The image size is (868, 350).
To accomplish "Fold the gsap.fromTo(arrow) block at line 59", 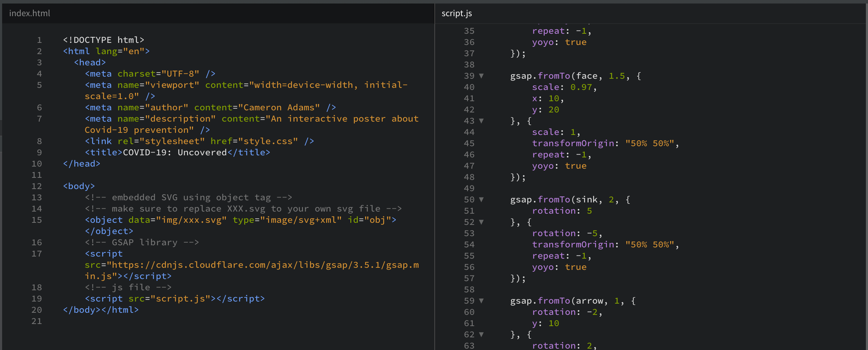I will [x=481, y=301].
